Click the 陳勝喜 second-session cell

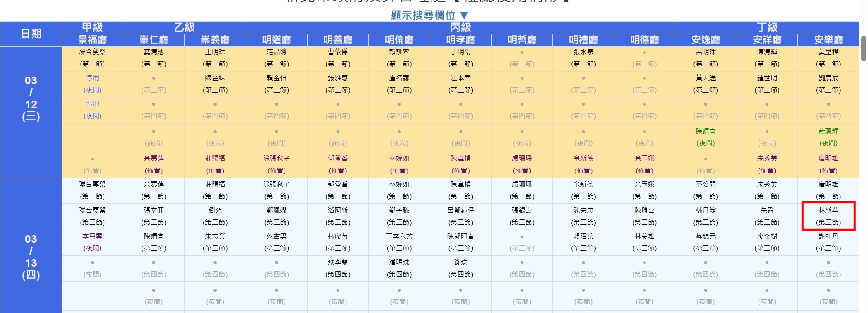pos(645,217)
